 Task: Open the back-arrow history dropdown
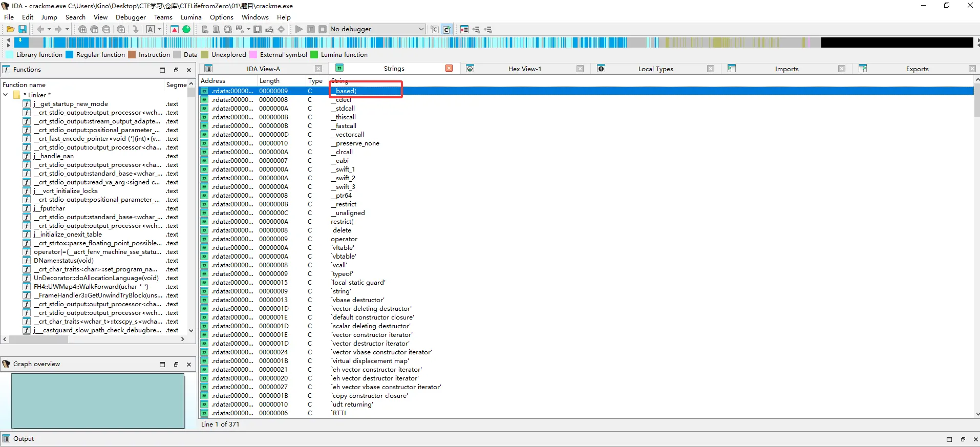point(49,29)
